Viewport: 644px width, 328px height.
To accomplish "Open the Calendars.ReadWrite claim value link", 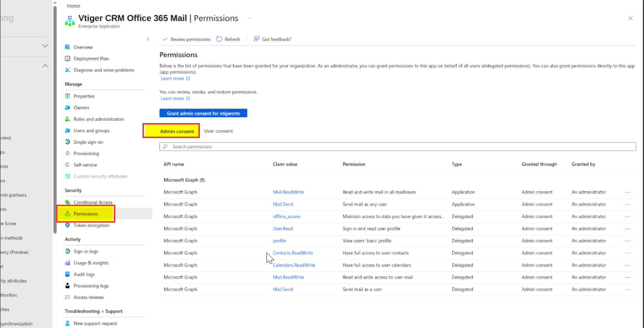I will (294, 265).
